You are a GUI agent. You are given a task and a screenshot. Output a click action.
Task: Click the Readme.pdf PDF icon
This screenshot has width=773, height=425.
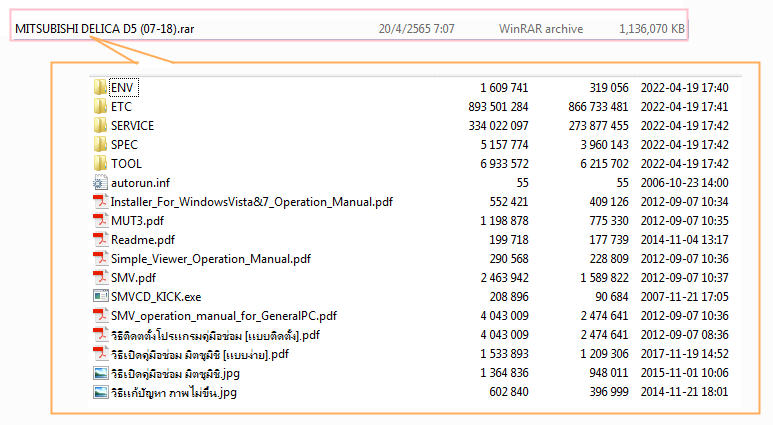(x=100, y=240)
